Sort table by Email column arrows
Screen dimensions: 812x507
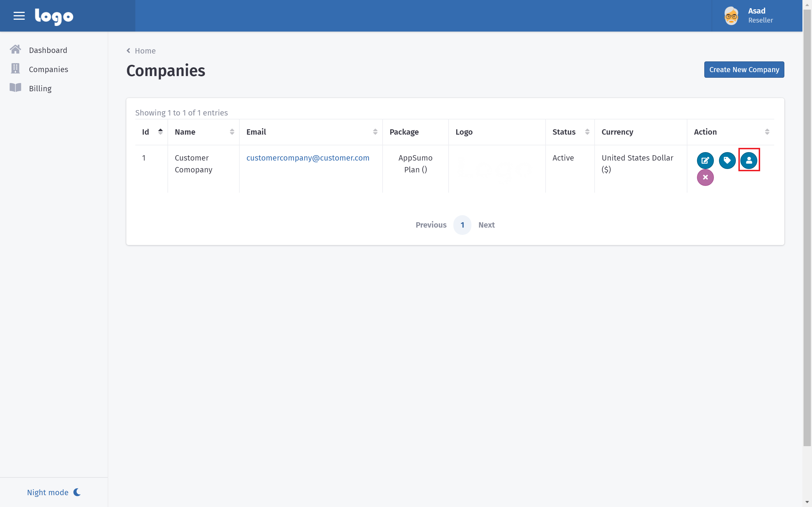(375, 132)
